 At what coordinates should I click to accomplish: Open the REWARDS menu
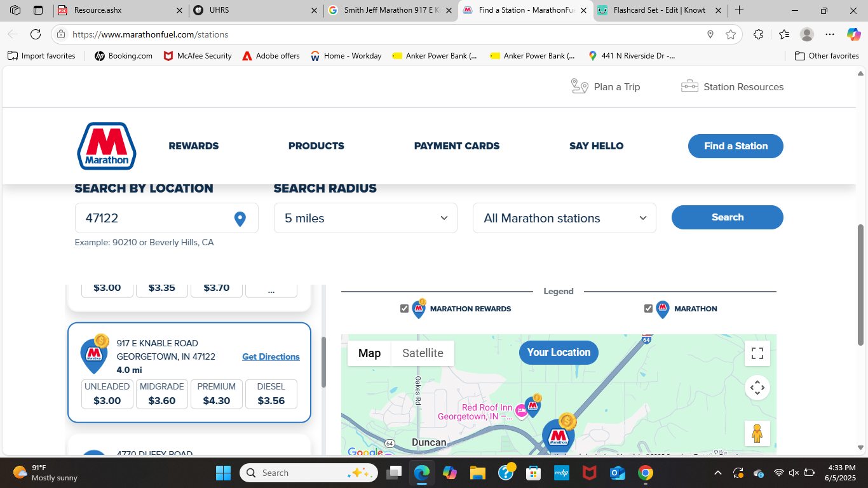click(194, 146)
